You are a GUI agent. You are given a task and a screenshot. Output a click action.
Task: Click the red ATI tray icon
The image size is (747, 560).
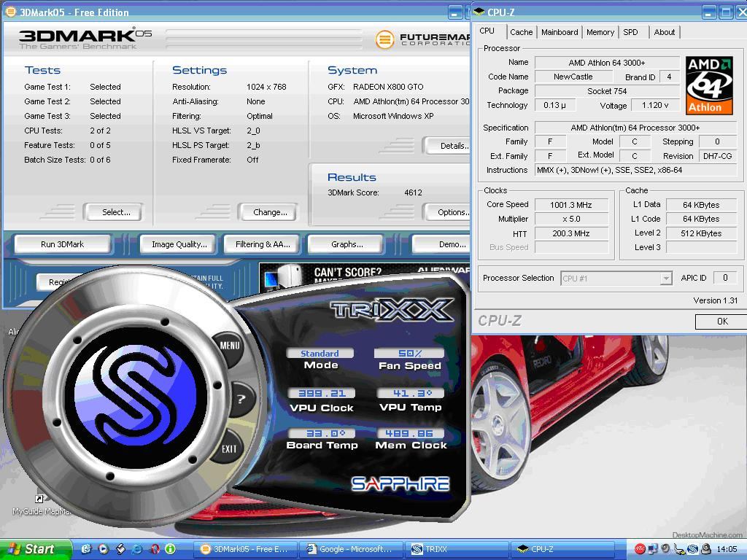click(x=640, y=549)
